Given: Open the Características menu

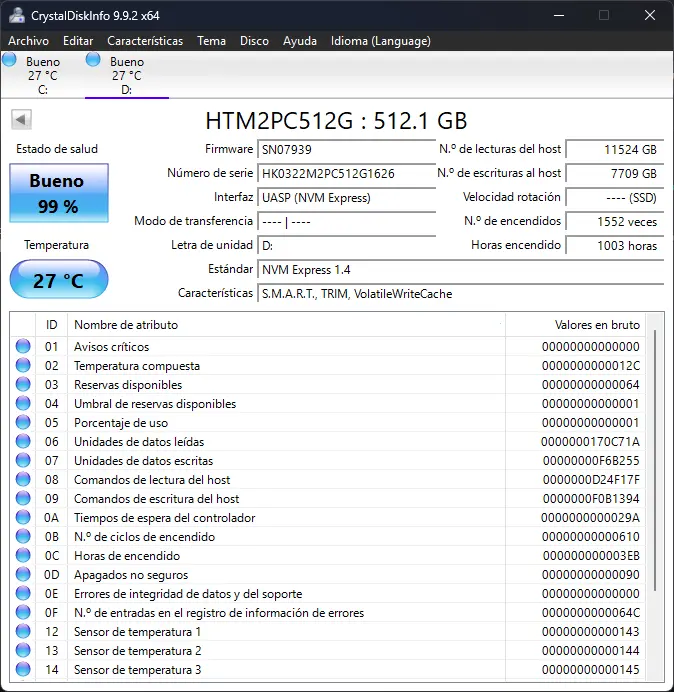Looking at the screenshot, I should [x=145, y=41].
